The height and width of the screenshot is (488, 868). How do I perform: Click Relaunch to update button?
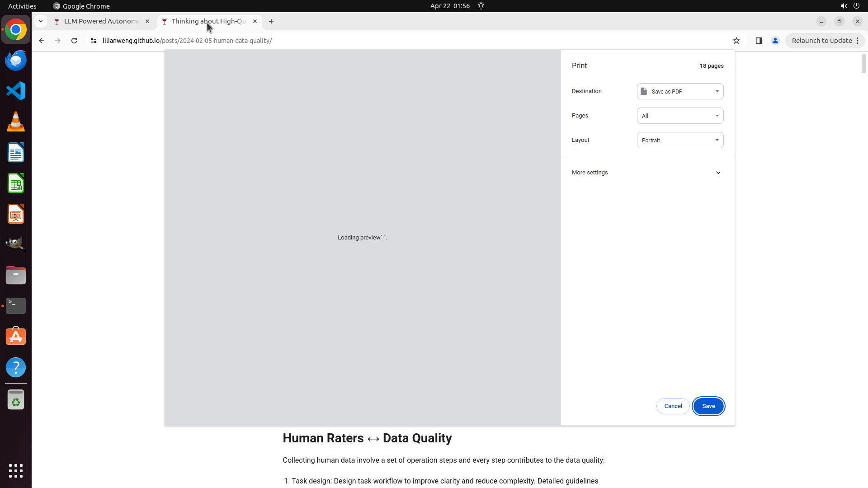(821, 41)
